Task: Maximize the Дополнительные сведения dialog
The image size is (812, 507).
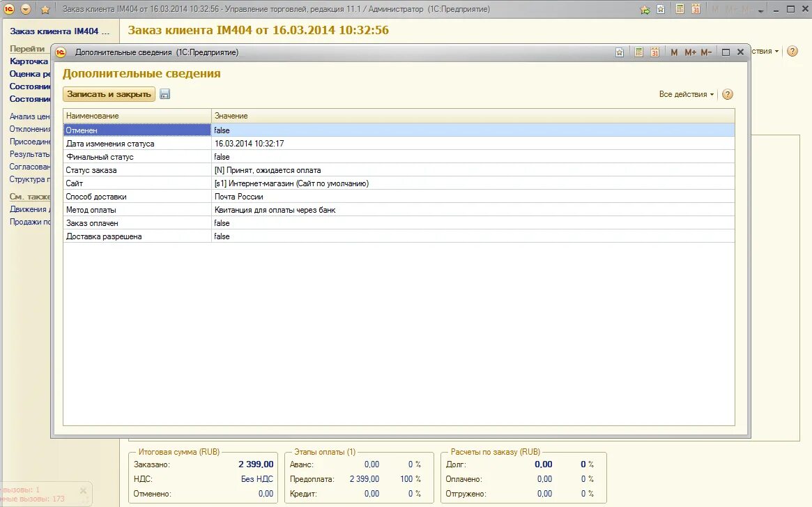Action: point(726,52)
